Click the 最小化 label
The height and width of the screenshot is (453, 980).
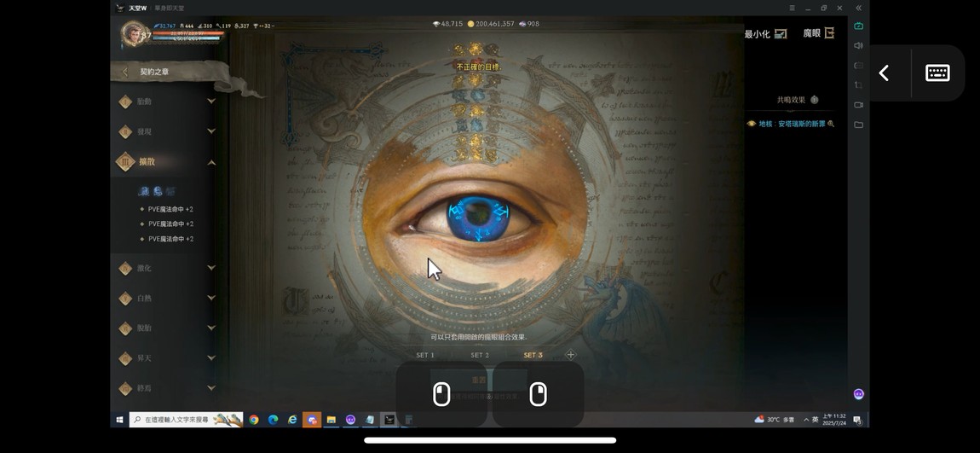[x=757, y=34]
